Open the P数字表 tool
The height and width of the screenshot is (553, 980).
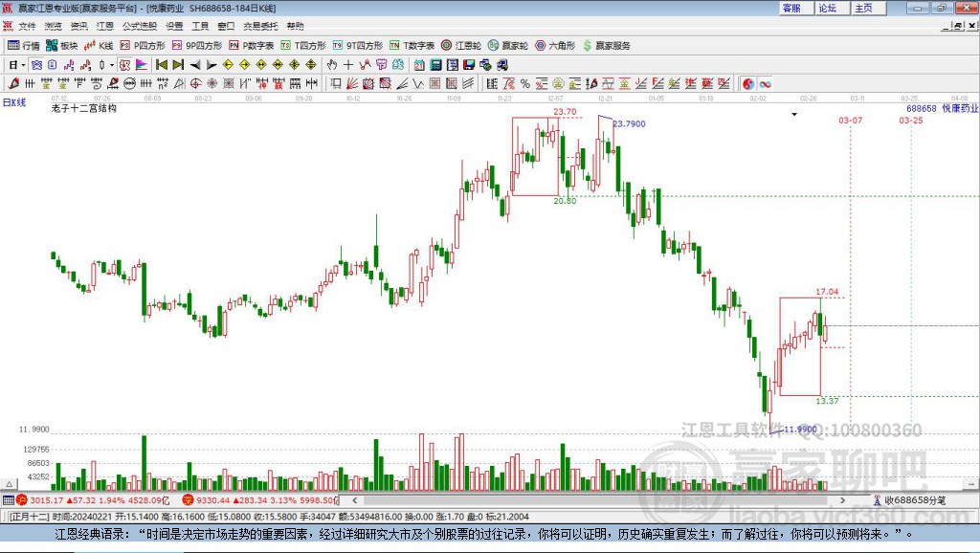tap(252, 46)
